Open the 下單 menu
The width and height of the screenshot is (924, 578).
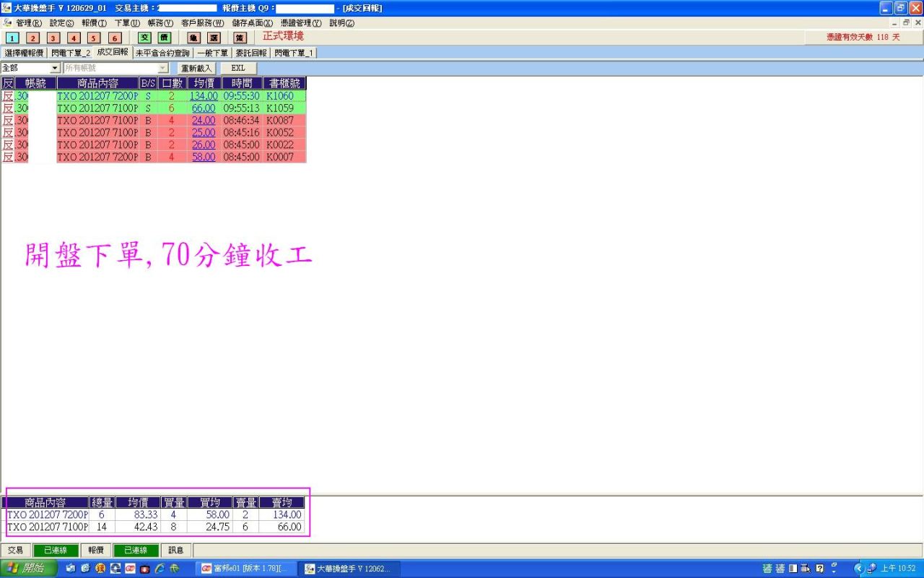point(126,23)
